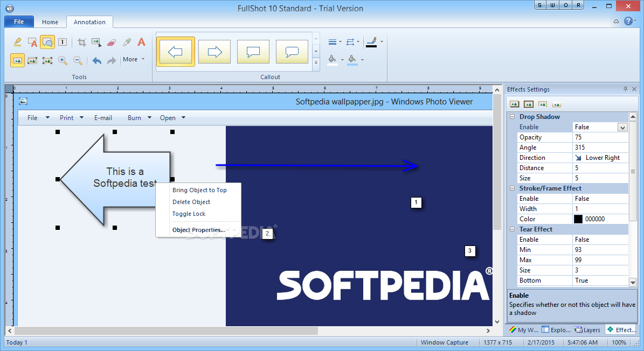Select the crop tool

click(x=82, y=42)
